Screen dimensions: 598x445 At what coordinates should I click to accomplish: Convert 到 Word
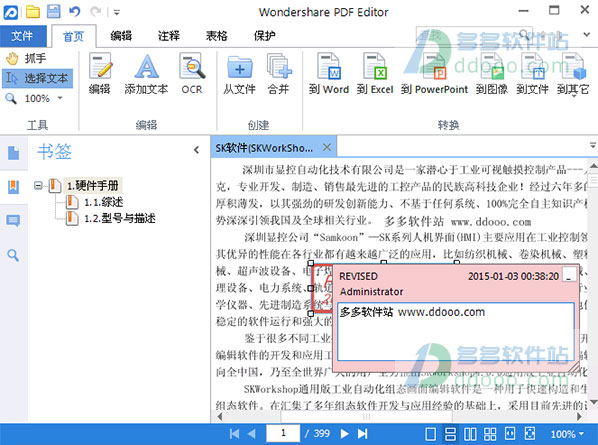329,73
